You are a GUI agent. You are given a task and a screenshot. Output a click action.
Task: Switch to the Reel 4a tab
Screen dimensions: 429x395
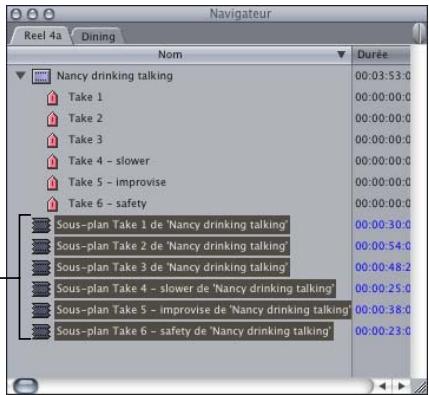click(x=43, y=35)
